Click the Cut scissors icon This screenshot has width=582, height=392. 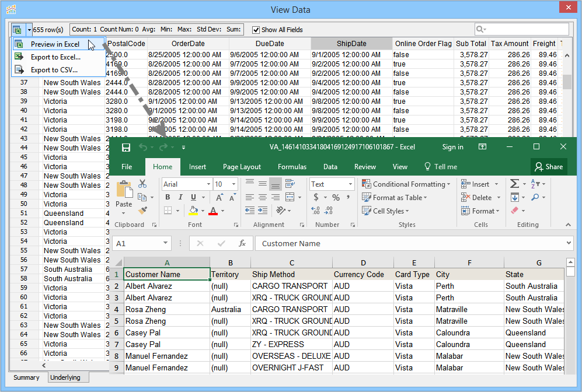click(x=142, y=184)
